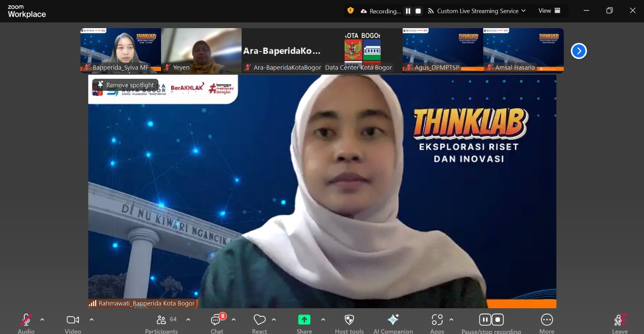
Task: Expand video options arrow next to Video
Action: pos(92,320)
